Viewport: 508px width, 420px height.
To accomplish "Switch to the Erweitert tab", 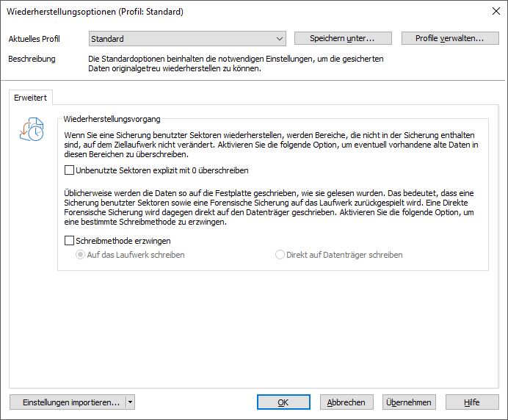I will pos(30,98).
